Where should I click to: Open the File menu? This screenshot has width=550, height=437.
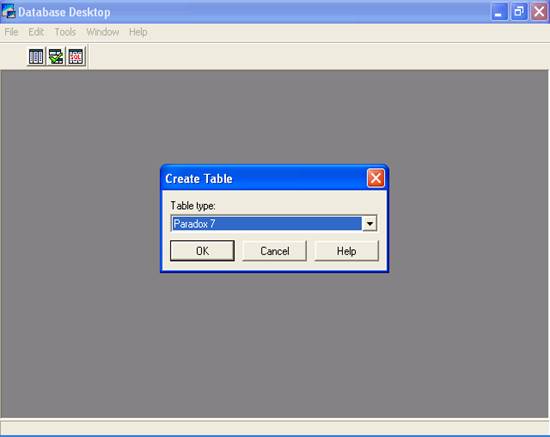click(x=11, y=32)
